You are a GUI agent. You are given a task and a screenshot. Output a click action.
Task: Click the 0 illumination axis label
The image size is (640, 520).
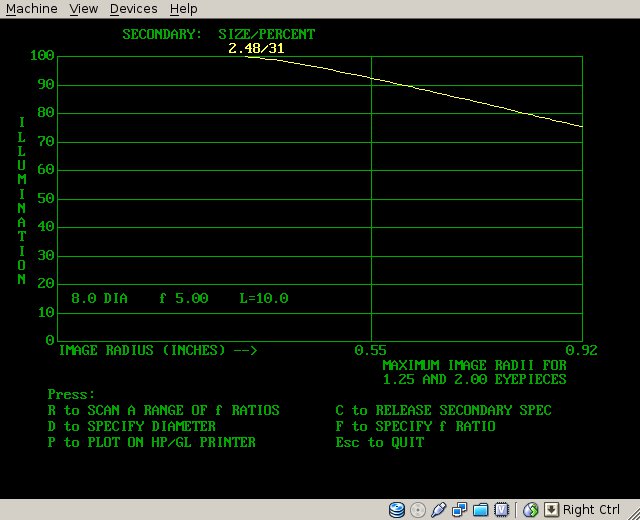[50, 340]
